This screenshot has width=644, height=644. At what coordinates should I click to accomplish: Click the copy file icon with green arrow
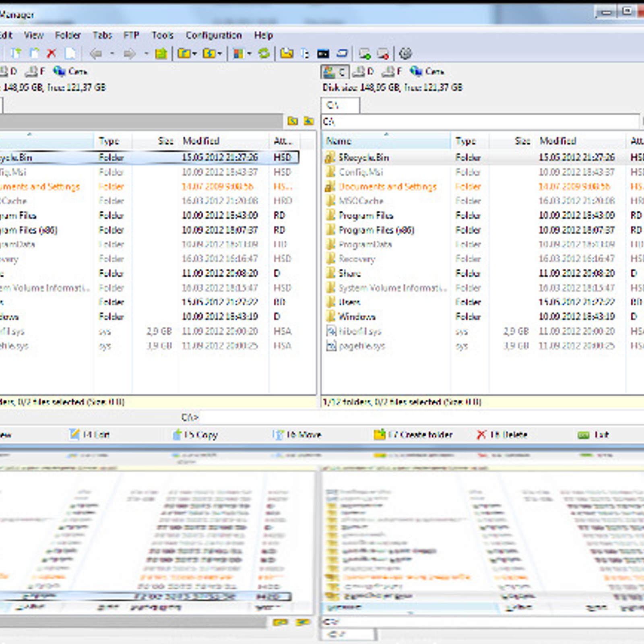[16, 53]
